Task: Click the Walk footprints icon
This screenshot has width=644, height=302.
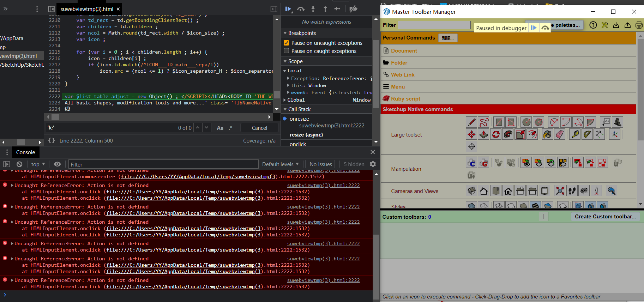Action: [572, 191]
